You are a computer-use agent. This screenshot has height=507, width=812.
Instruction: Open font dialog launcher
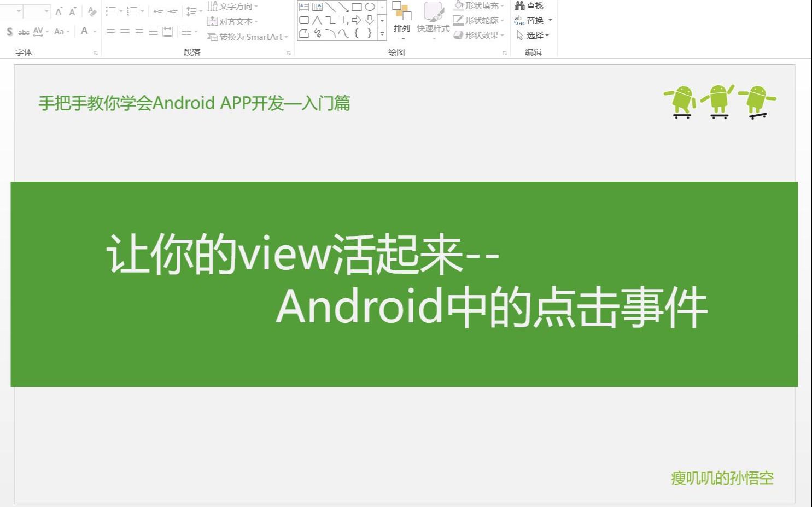tap(96, 53)
